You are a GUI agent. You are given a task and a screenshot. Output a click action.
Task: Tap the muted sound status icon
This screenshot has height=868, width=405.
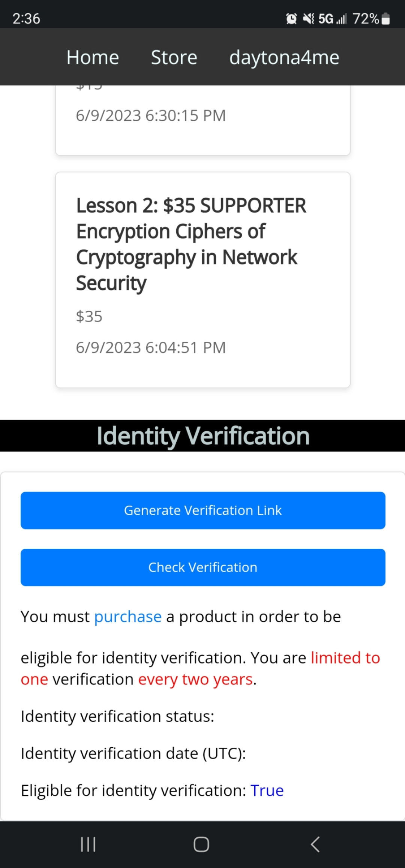click(x=308, y=18)
